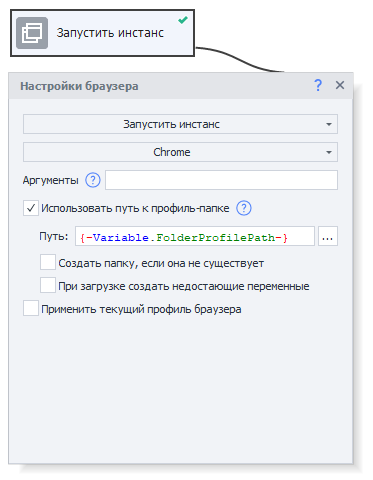Enable 'При загрузке создать недостающие переменные'

48,285
